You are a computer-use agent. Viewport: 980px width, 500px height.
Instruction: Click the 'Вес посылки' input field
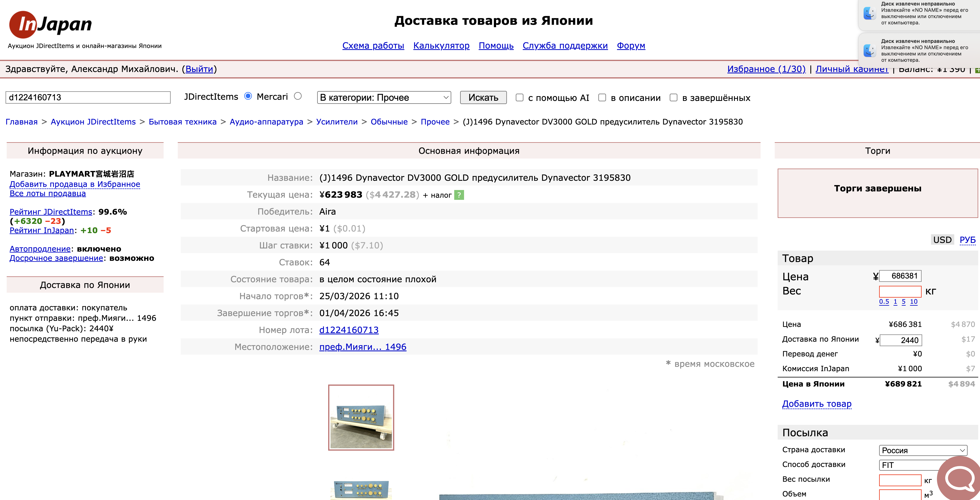pyautogui.click(x=900, y=480)
